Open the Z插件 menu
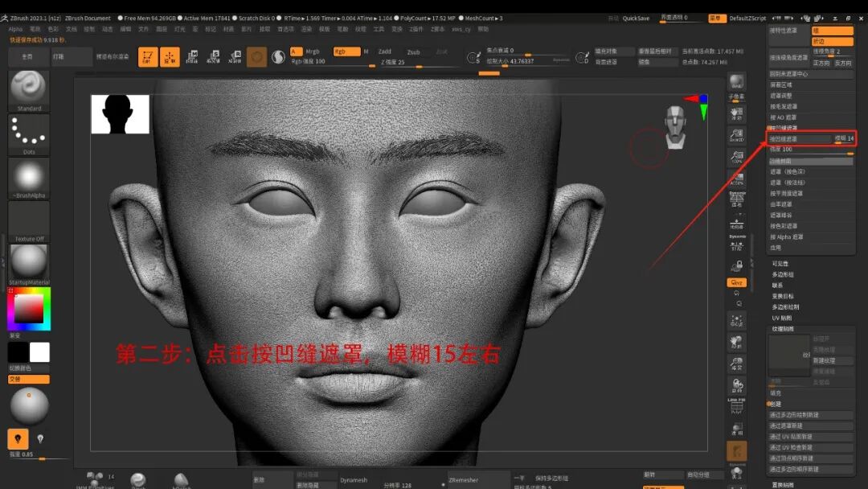 click(416, 29)
